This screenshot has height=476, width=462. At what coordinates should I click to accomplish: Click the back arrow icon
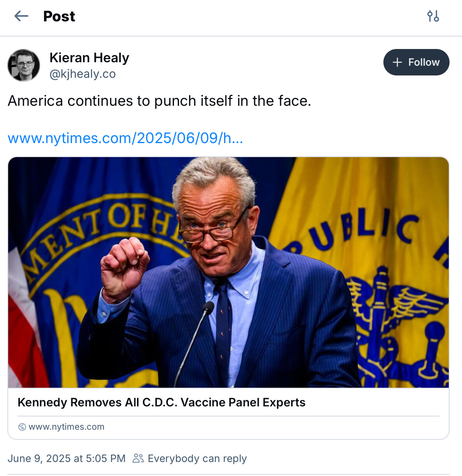[x=21, y=16]
